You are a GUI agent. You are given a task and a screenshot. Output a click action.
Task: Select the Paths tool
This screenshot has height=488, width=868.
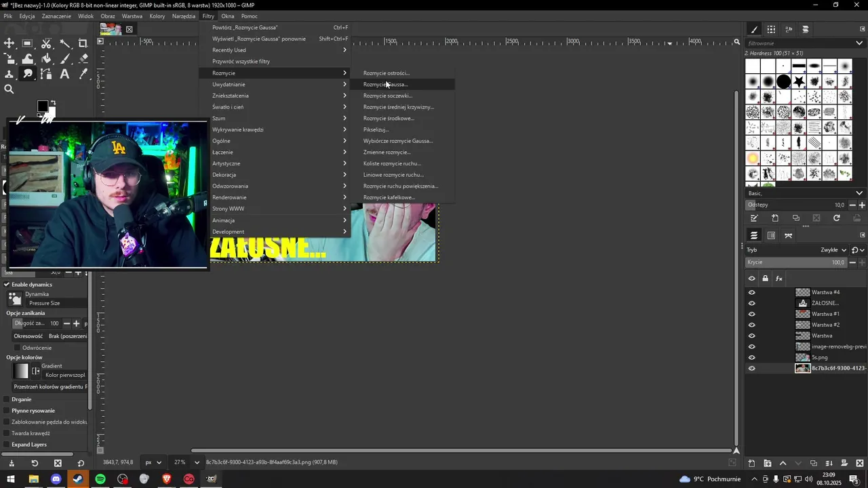(46, 74)
